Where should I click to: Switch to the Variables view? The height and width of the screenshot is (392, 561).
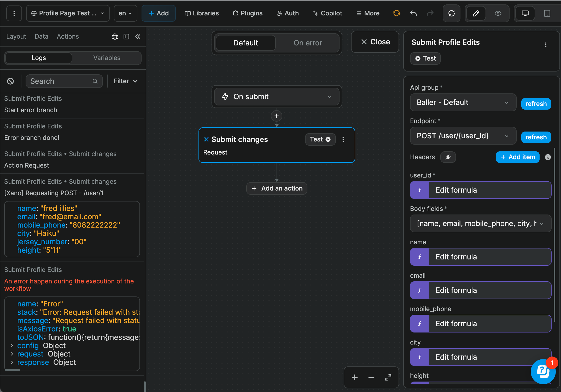coord(107,58)
